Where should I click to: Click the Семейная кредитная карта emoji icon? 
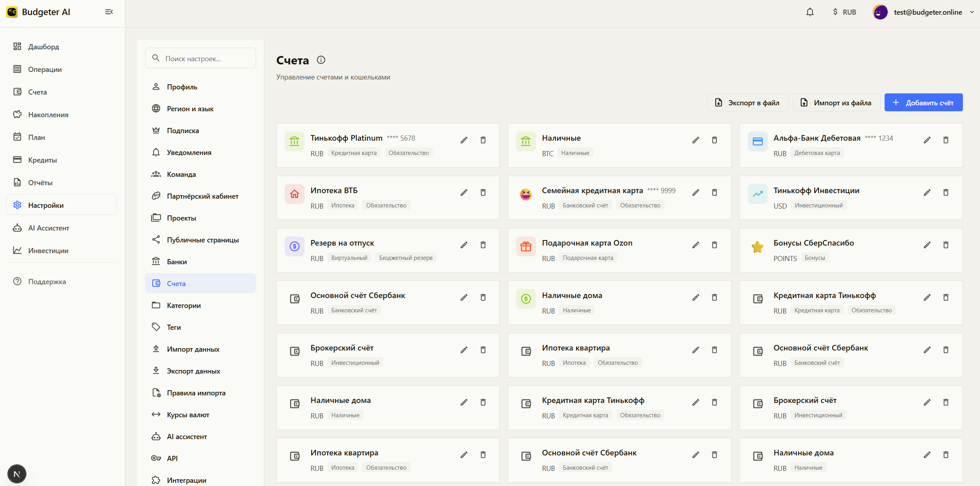(526, 194)
